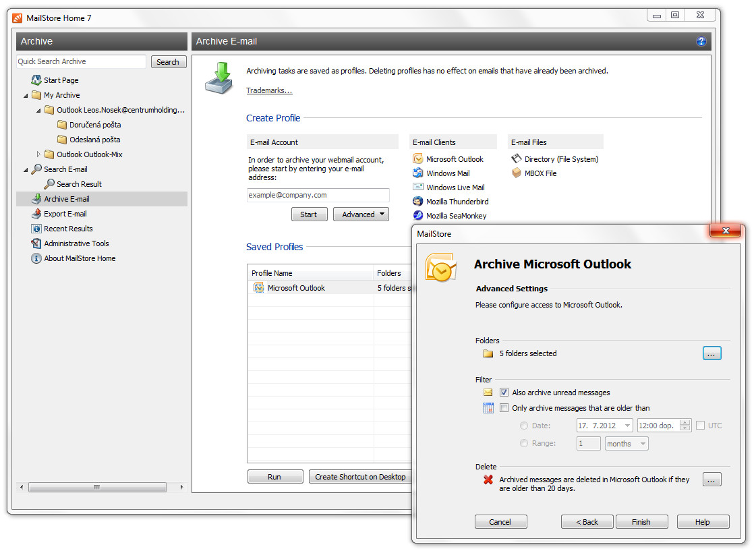Select Archive E-mail in the sidebar tree
This screenshot has width=756, height=551.
[102, 199]
